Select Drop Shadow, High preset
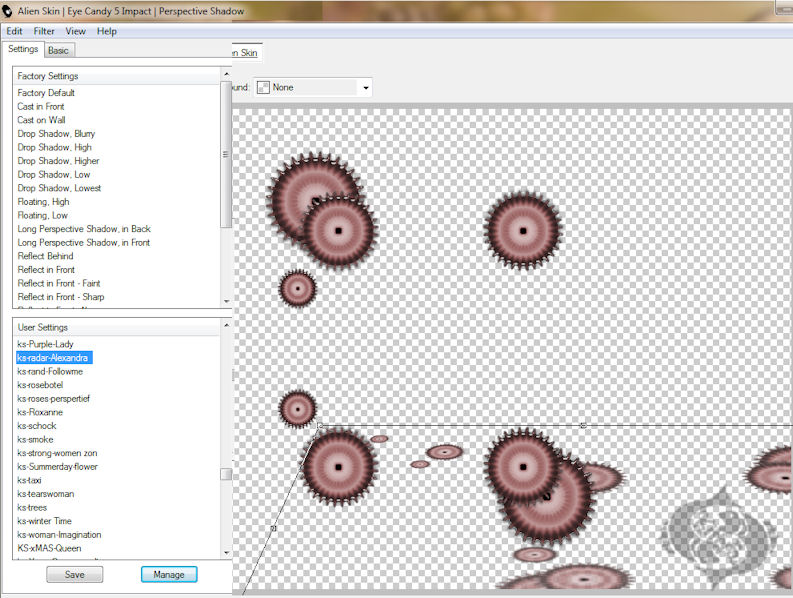This screenshot has height=598, width=793. coord(55,148)
